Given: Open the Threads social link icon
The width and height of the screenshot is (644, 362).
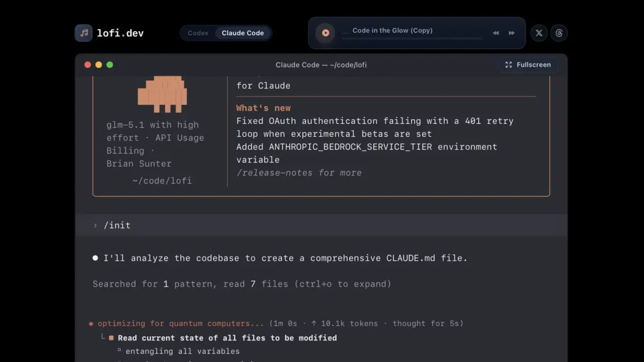Looking at the screenshot, I should click(559, 33).
